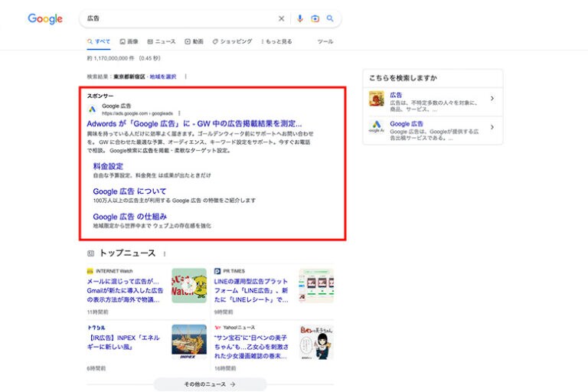Click the Google Ads logo in right panel
The image size is (588, 392).
pyautogui.click(x=377, y=126)
